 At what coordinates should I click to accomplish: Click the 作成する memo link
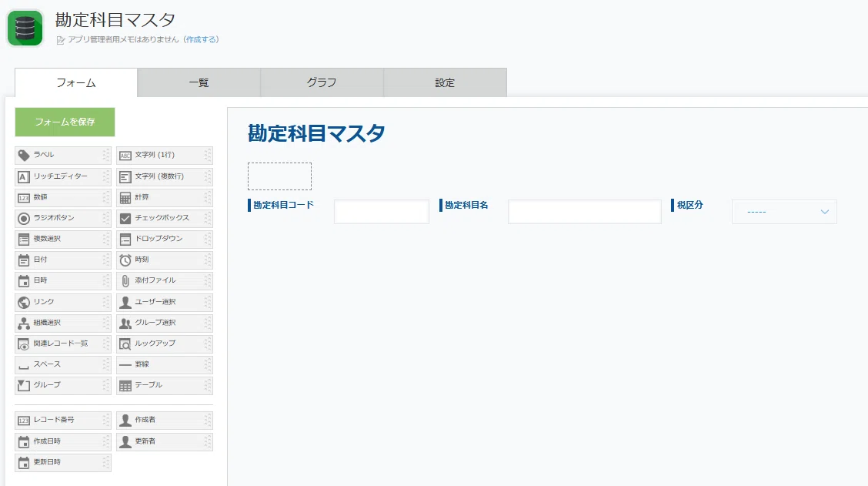[x=202, y=40]
